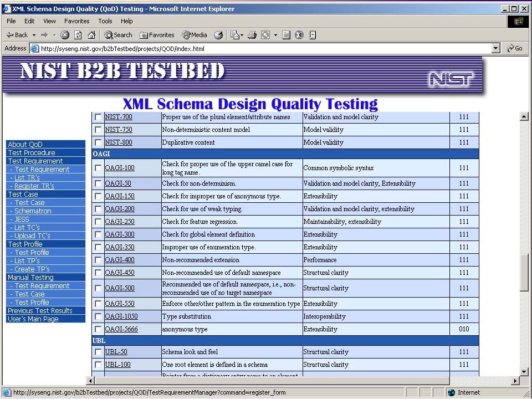Click inside the Address URL field

265,49
